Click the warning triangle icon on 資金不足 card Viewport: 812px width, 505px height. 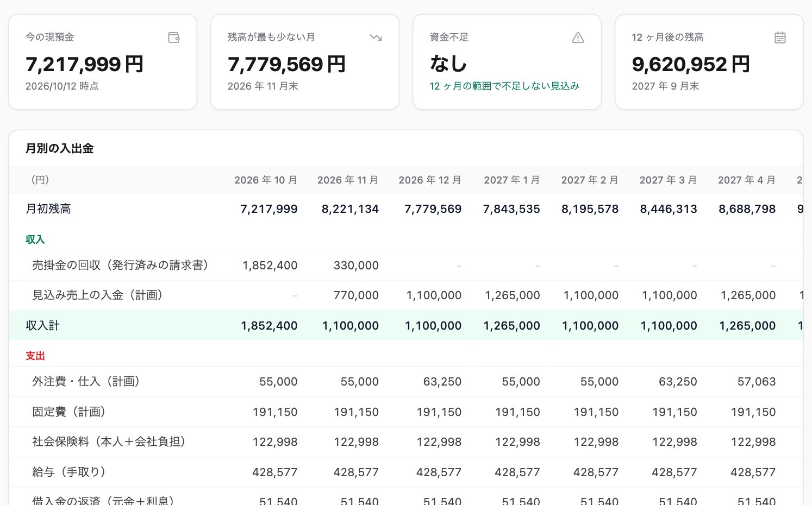[578, 37]
